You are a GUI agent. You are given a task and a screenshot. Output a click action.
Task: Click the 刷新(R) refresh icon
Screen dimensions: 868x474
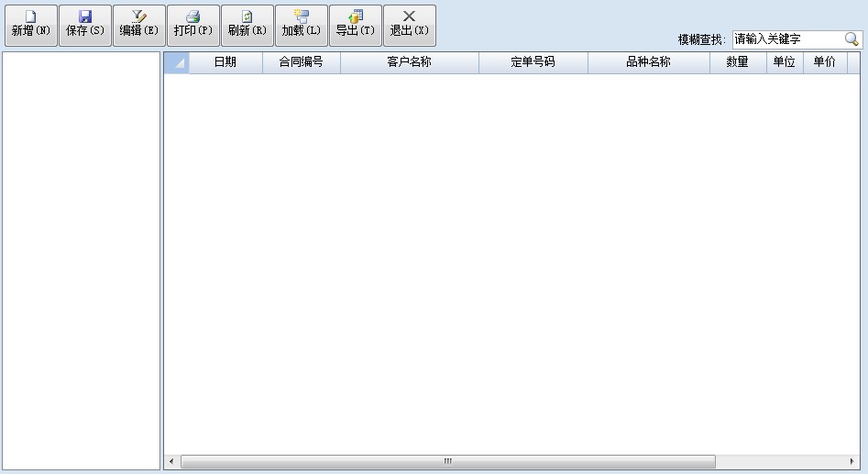tap(247, 17)
